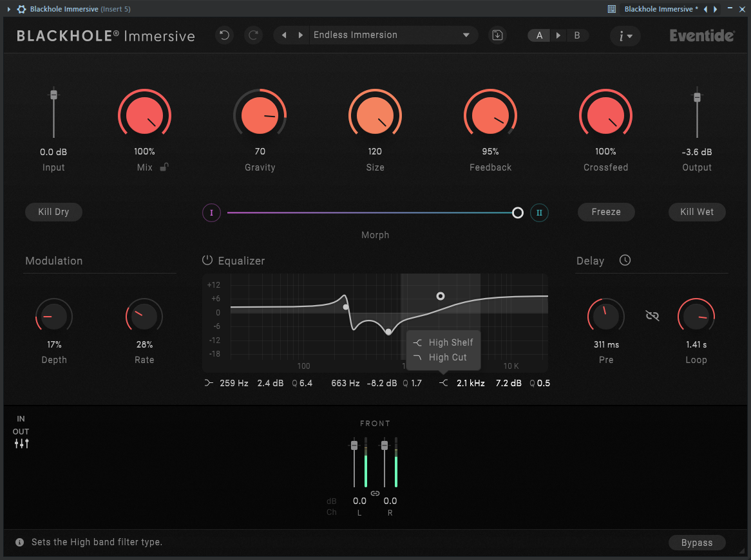Open the mixer faders icon under OUT

[x=21, y=443]
